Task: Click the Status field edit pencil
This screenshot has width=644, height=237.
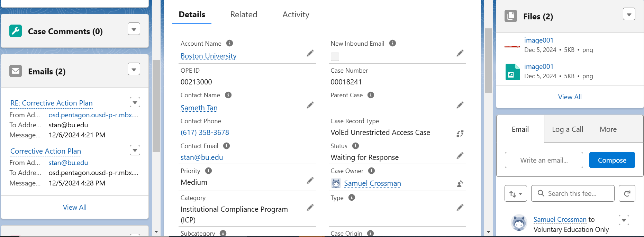Action: coord(460,156)
